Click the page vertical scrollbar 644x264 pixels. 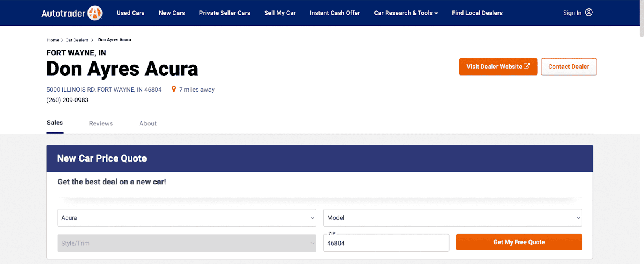coord(642,18)
